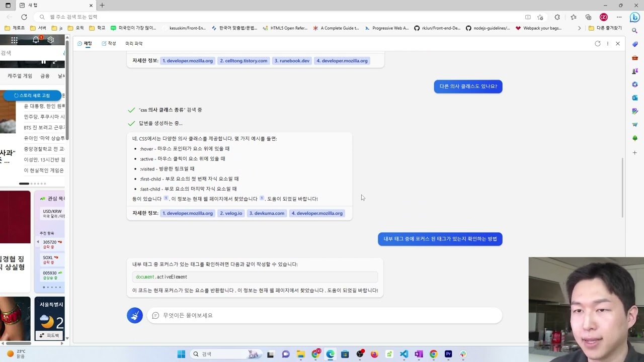644x362 pixels.
Task: Open the 서버 bookmark folder
Action: pyautogui.click(x=38, y=28)
